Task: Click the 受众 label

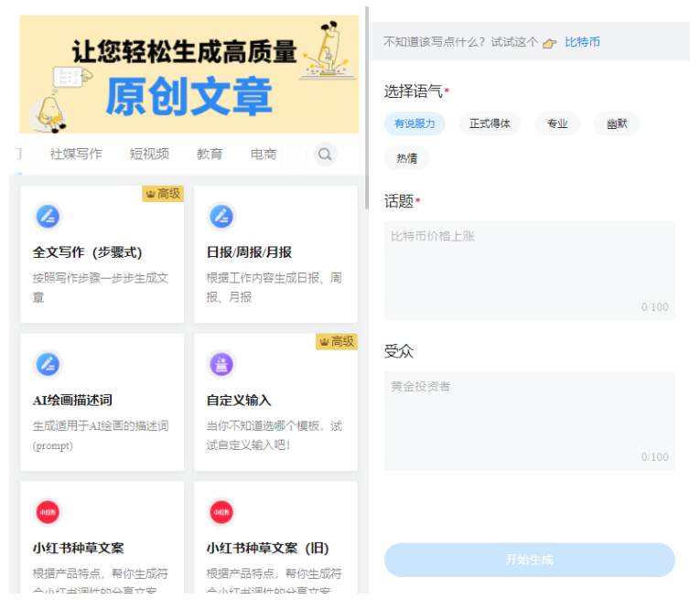Action: pyautogui.click(x=399, y=351)
